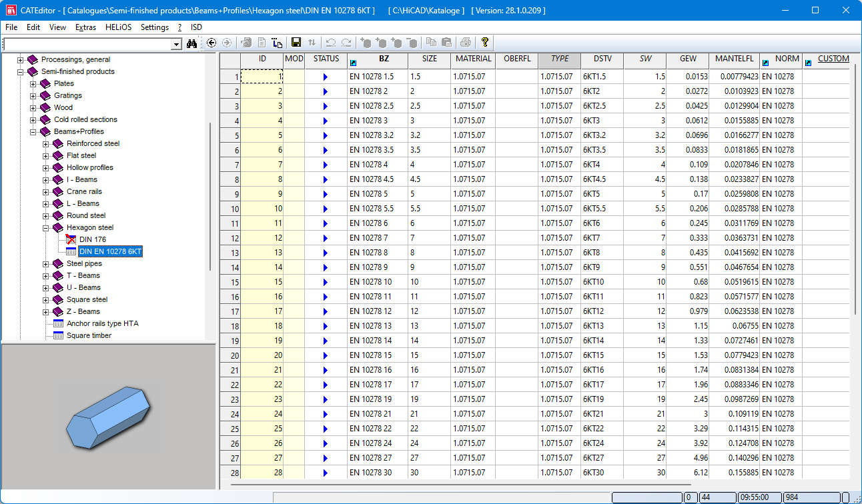
Task: Click the MATERIAL column header
Action: 473,59
